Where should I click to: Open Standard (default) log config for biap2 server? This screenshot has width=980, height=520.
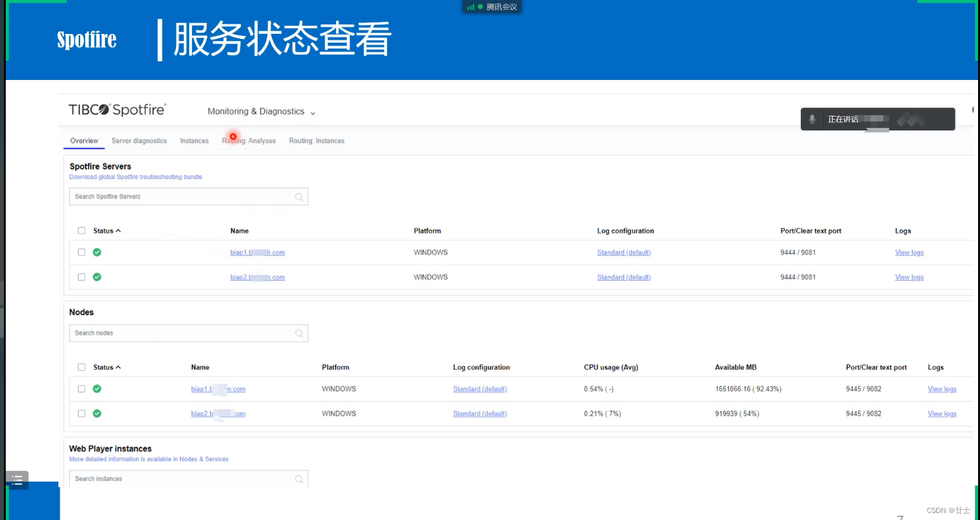pyautogui.click(x=624, y=278)
